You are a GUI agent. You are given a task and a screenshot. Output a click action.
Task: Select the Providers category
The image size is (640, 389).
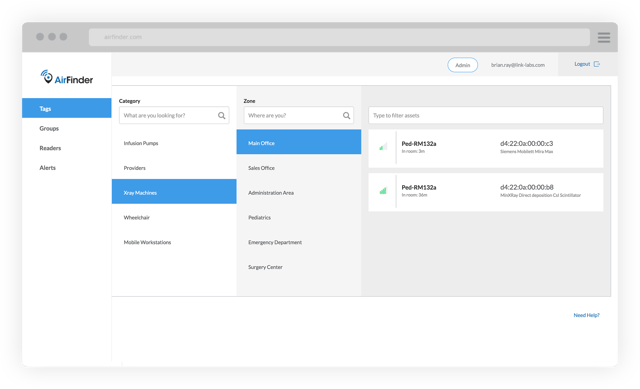[x=174, y=168]
